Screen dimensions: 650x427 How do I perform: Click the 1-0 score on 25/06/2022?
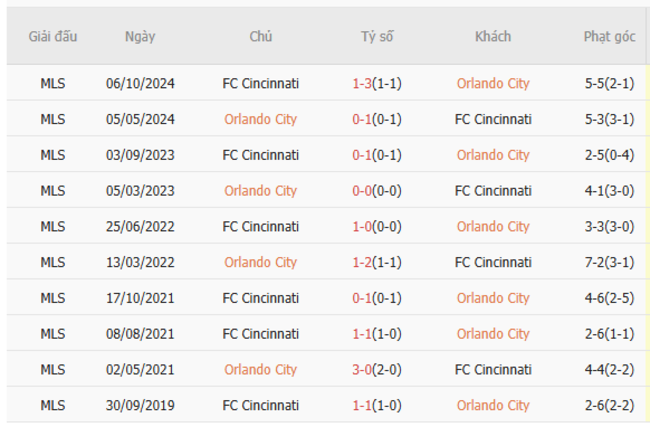coord(362,226)
